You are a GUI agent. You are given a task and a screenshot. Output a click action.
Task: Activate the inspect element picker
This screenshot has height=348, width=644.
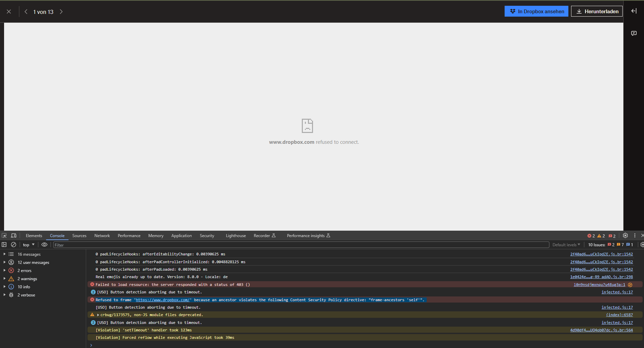pos(4,235)
